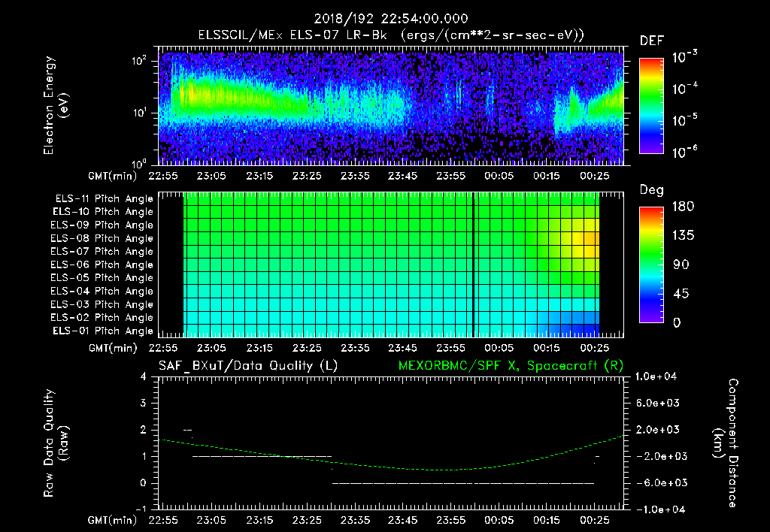
Task: Click the -6.0e+03 right axis value
Action: click(658, 483)
